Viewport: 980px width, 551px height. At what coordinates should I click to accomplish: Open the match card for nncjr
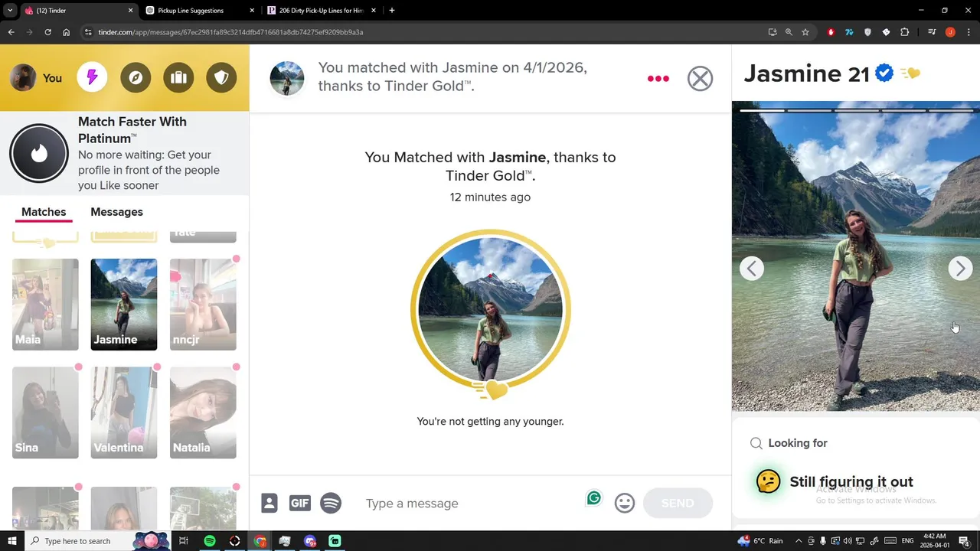pos(203,305)
